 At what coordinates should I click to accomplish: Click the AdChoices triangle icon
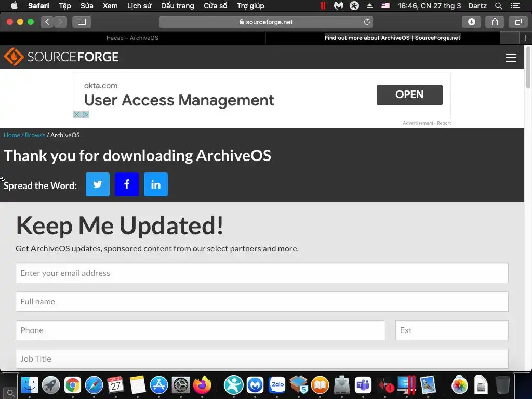85,115
